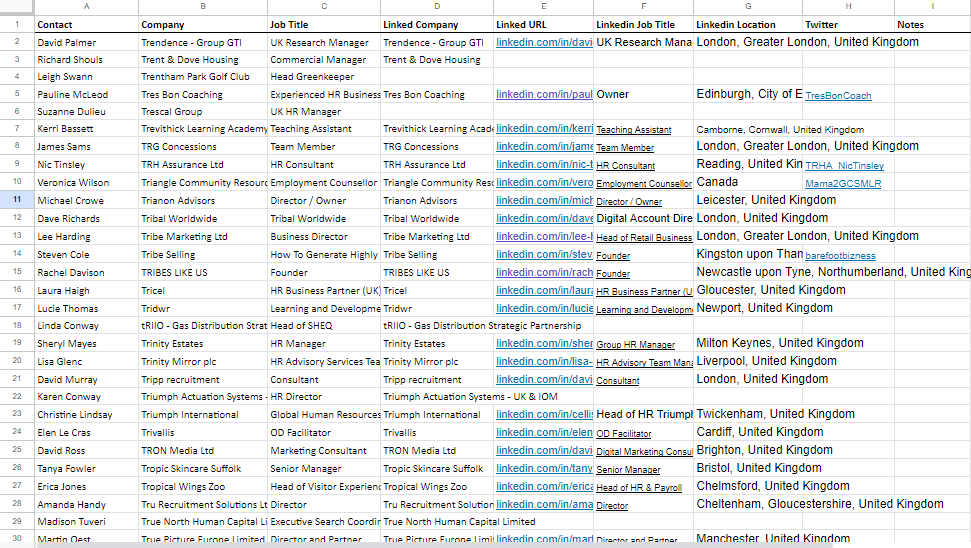This screenshot has height=548, width=971.
Task: Select row 11 header
Action: pos(17,200)
